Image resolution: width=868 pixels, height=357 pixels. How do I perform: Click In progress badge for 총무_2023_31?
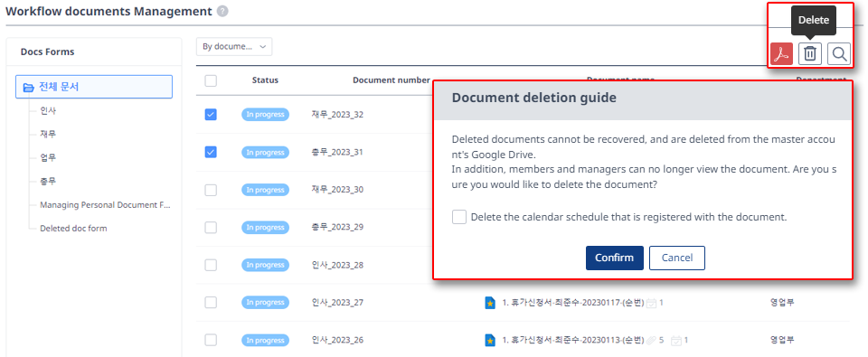tap(265, 152)
